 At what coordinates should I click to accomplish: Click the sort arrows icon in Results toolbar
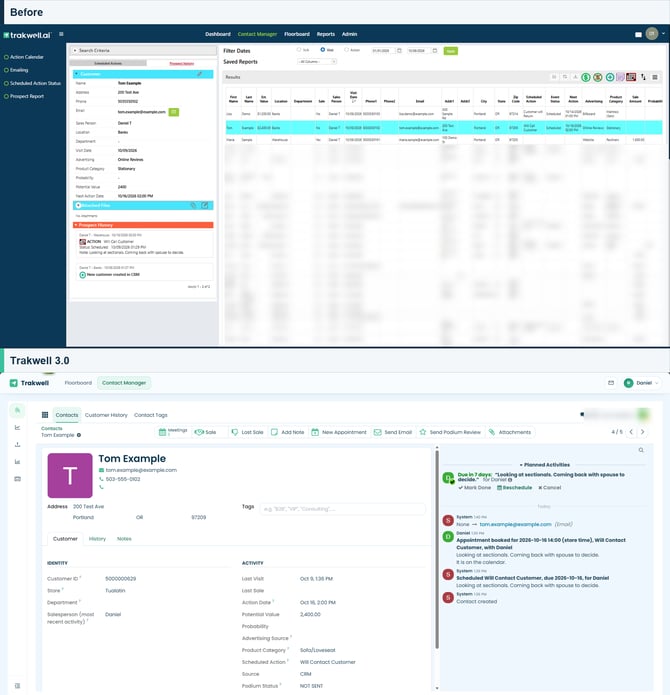click(643, 77)
